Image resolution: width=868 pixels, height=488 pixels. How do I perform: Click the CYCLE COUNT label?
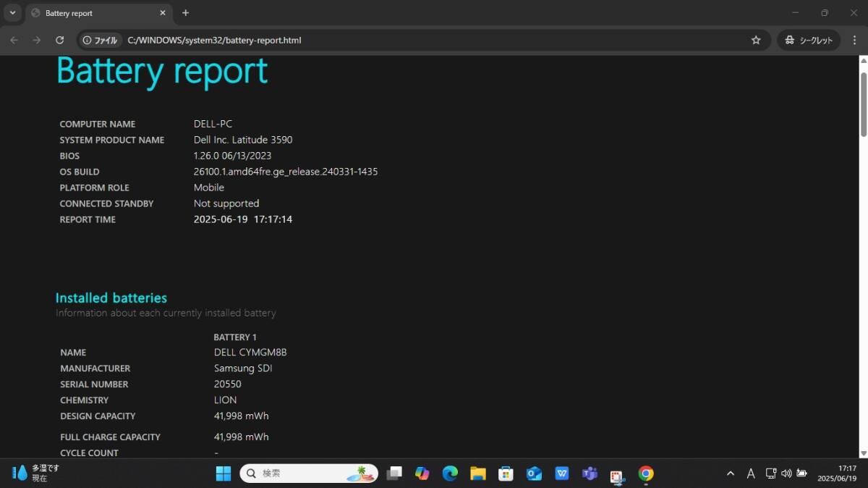tap(89, 453)
